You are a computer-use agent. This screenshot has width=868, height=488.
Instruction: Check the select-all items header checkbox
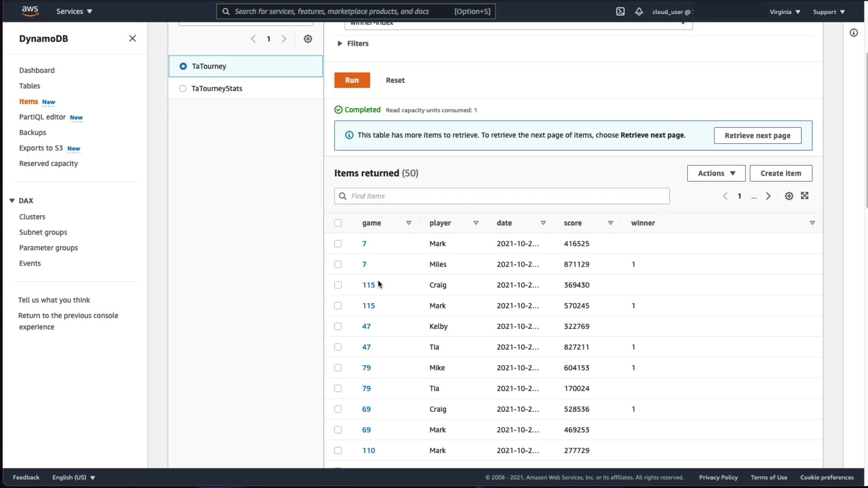point(338,223)
